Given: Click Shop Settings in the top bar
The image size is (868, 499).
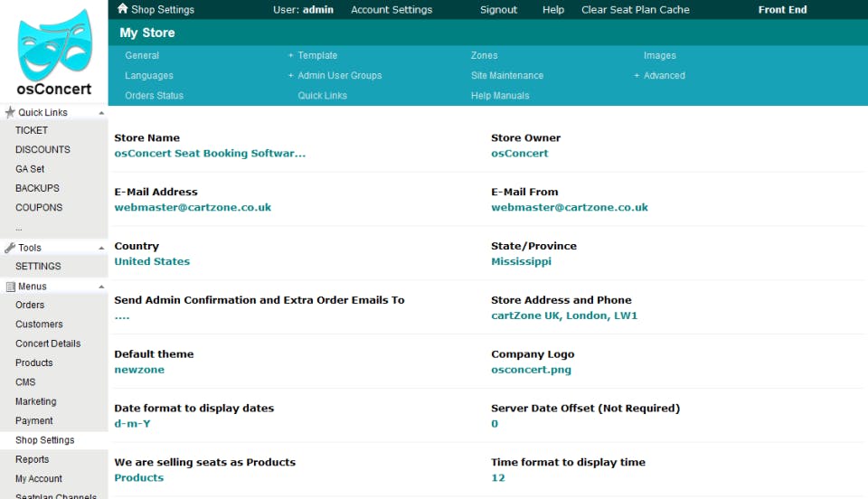Looking at the screenshot, I should (x=163, y=9).
